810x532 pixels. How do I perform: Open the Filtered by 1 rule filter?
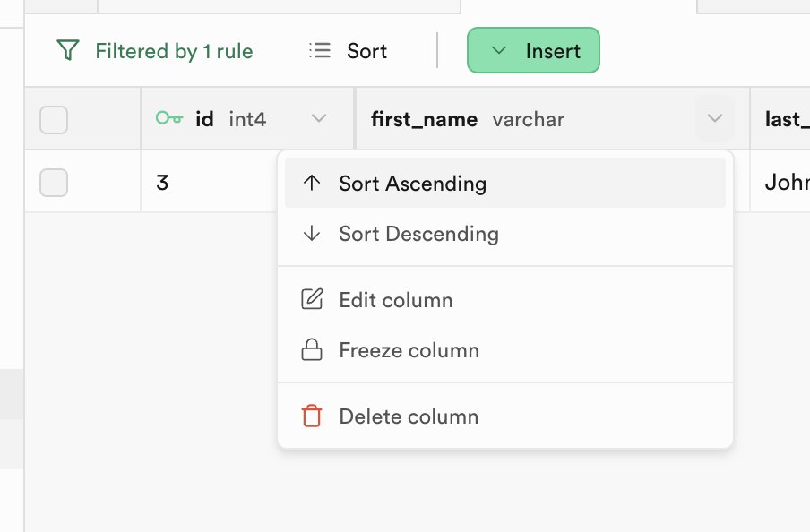click(154, 51)
